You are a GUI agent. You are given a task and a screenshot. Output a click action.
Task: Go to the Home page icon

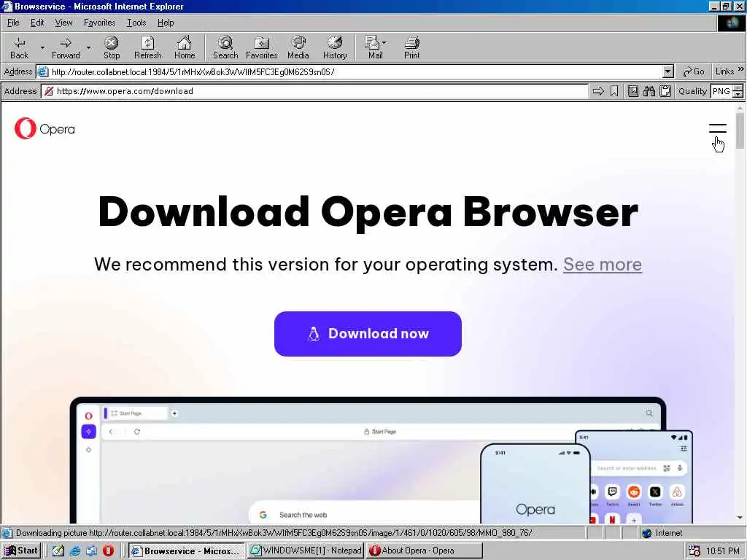pos(185,47)
